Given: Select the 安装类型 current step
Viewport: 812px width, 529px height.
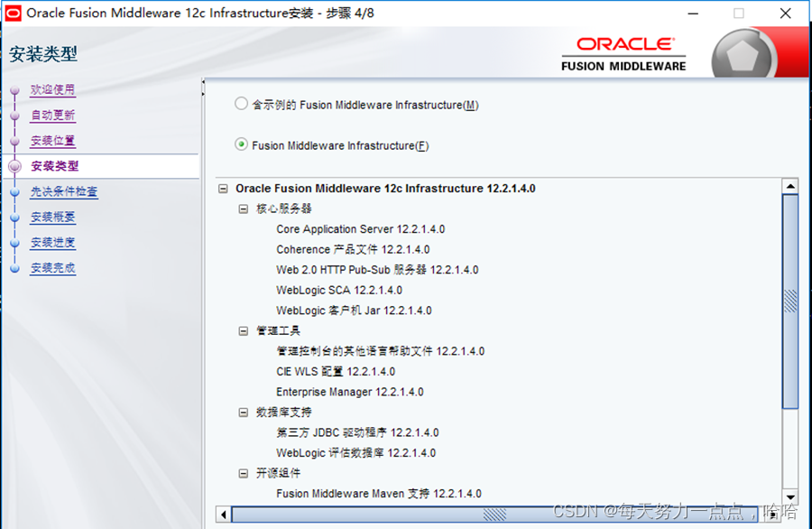Looking at the screenshot, I should (55, 166).
